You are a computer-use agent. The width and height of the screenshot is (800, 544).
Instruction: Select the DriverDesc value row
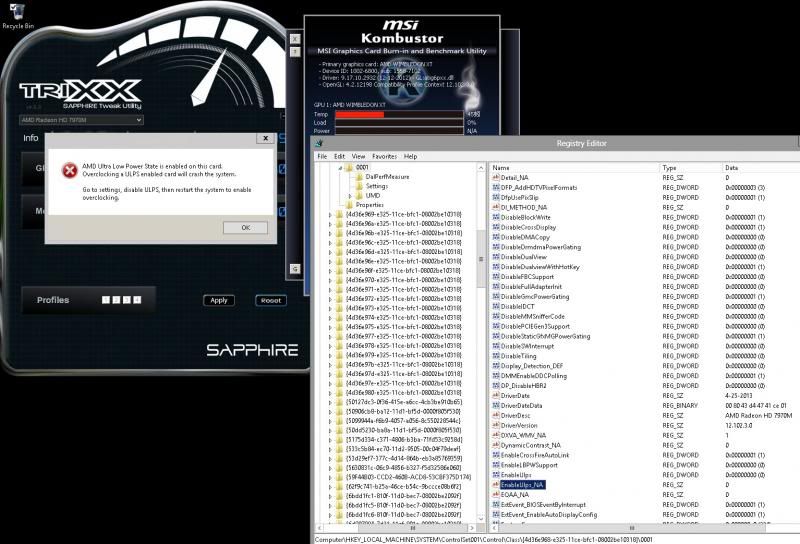pyautogui.click(x=645, y=415)
